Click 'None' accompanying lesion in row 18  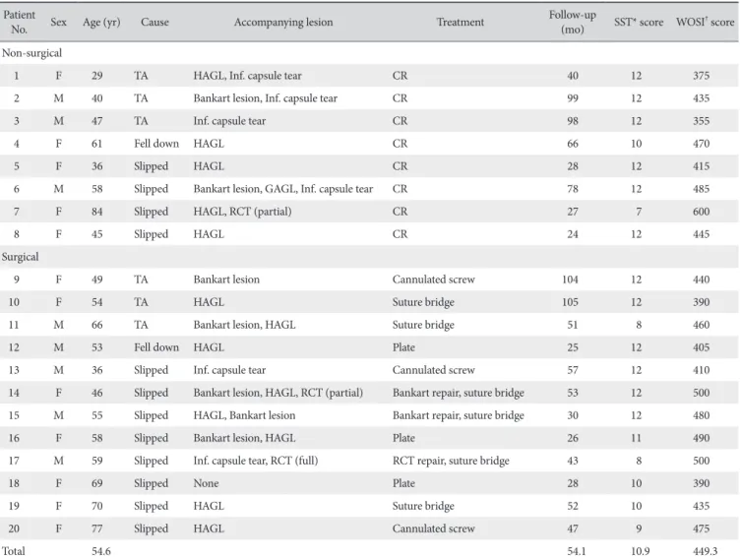tap(206, 483)
